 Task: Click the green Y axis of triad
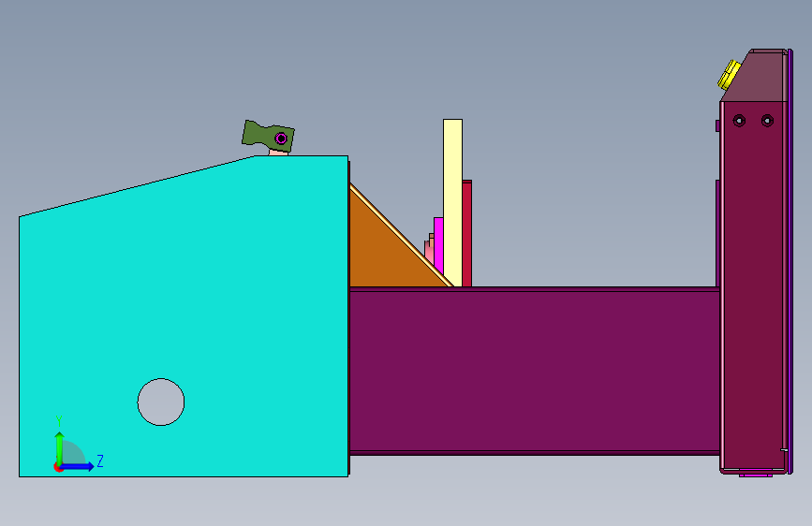(60, 447)
